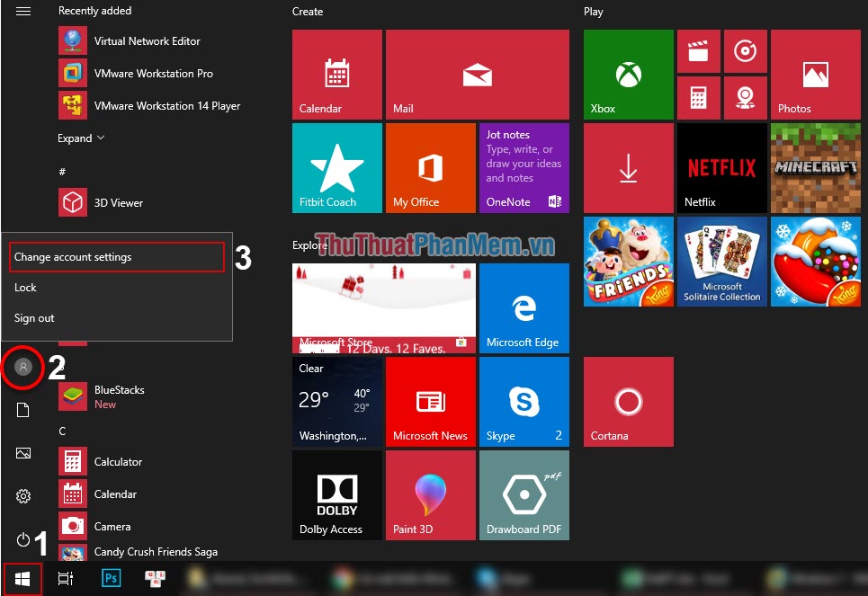Launch Netflix from its tile
Screen dimensions: 868x596
tap(720, 167)
